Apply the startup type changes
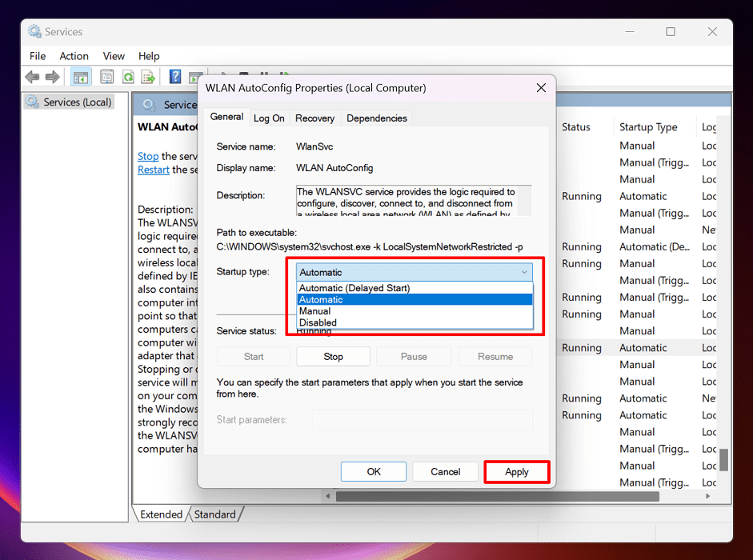The height and width of the screenshot is (560, 753). pos(516,471)
